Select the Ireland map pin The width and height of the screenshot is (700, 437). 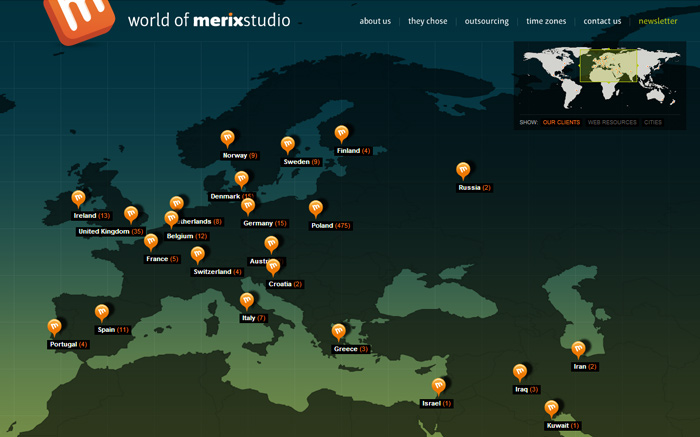pyautogui.click(x=79, y=199)
